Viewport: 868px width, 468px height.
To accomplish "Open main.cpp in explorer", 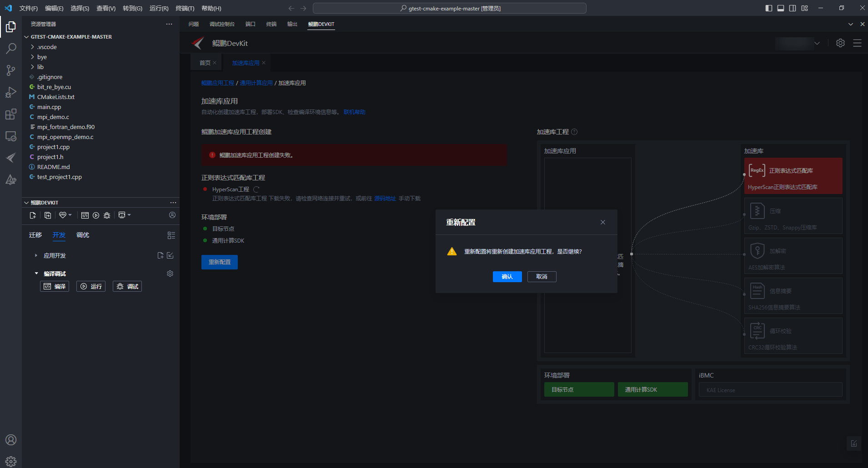I will (x=49, y=107).
